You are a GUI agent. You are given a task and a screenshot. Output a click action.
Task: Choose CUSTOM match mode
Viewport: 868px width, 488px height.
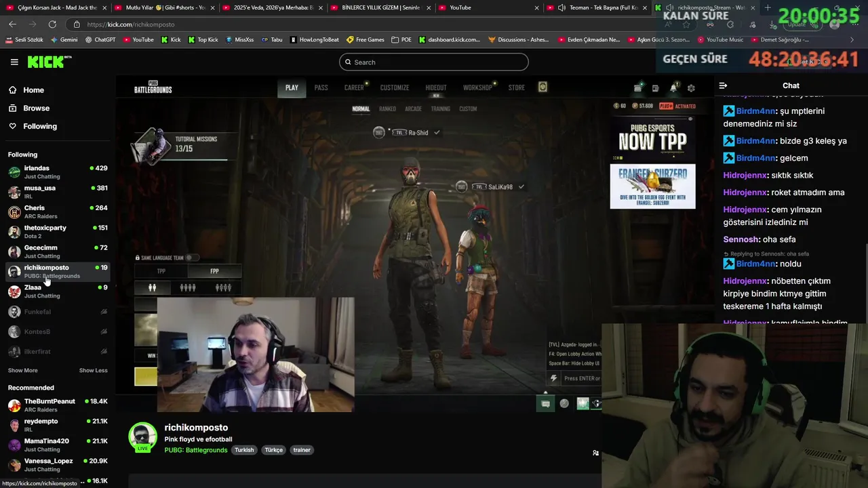click(x=468, y=108)
